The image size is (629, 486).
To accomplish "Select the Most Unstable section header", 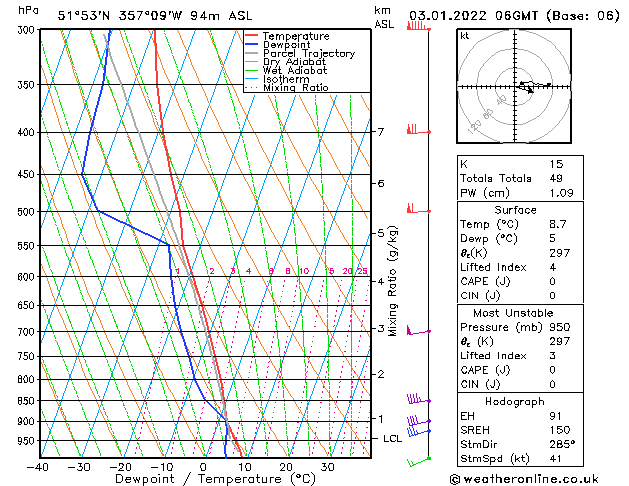I will click(516, 312).
